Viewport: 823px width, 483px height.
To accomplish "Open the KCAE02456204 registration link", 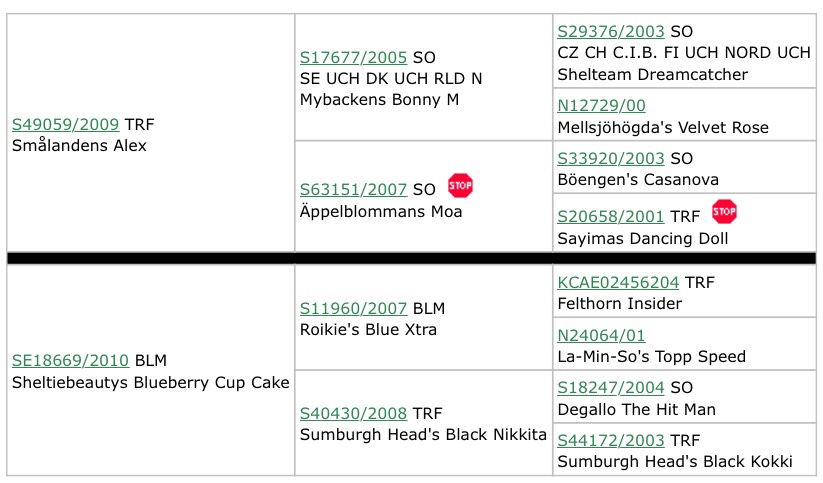I will coord(618,282).
